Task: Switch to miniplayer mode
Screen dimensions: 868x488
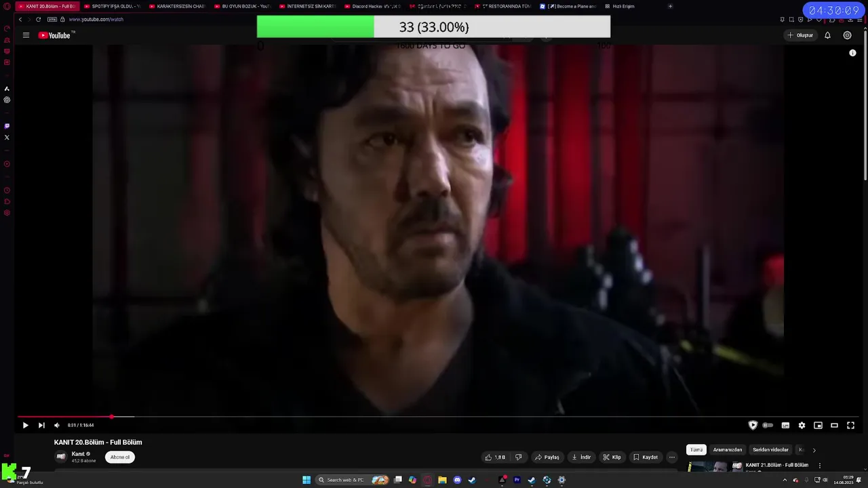Action: pos(818,425)
